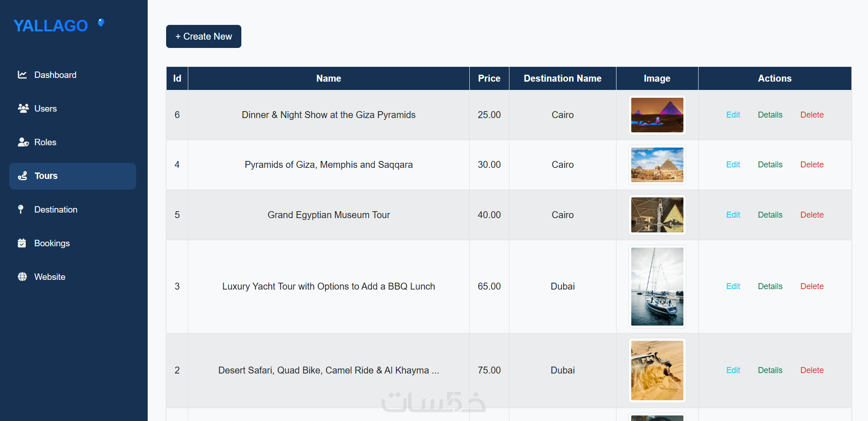The height and width of the screenshot is (421, 868).
Task: Delete the Luxury Yacht Tour entry
Action: click(x=812, y=286)
